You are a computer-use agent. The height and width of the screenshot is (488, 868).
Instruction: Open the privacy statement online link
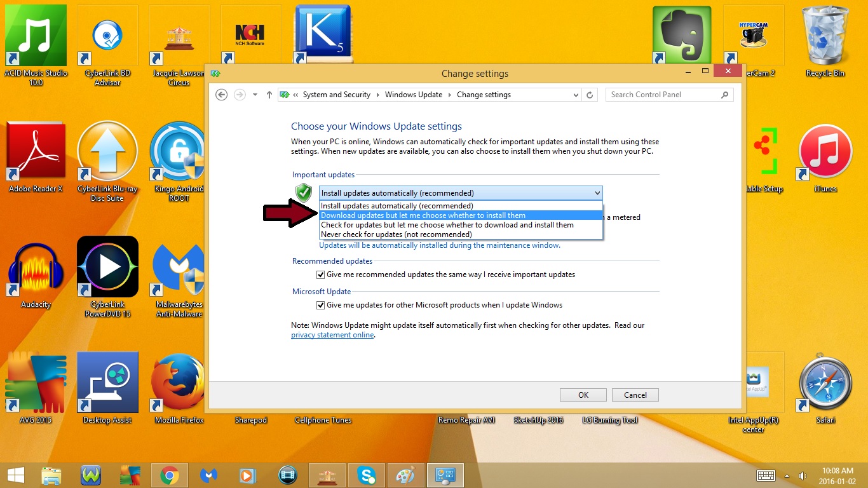coord(332,335)
